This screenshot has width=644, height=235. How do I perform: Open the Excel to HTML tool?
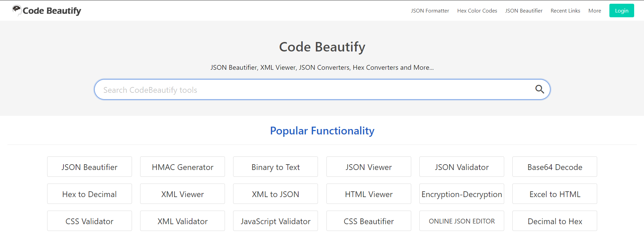[x=555, y=194]
